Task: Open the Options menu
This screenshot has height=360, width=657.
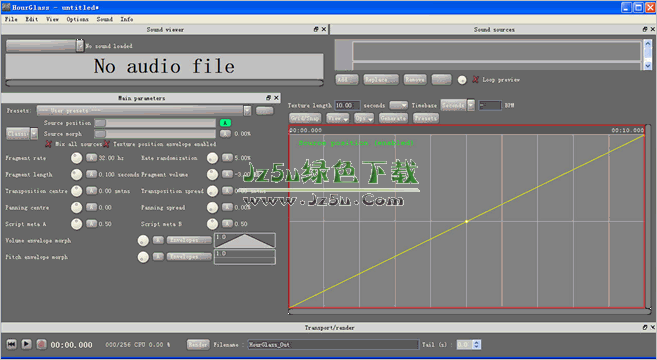Action: coord(78,19)
